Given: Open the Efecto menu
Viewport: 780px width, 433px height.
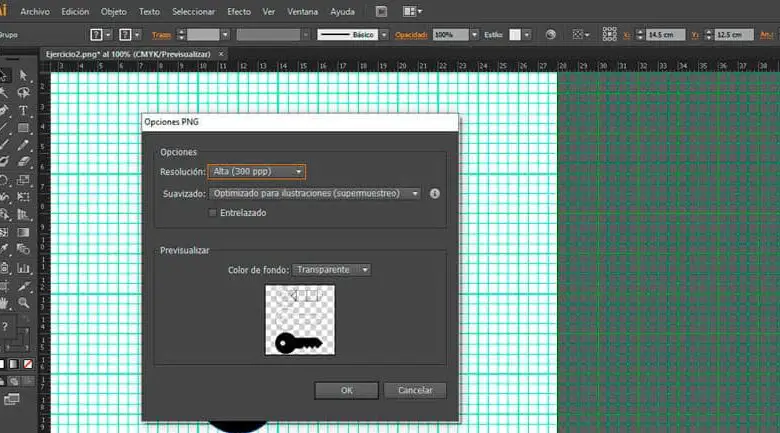Looking at the screenshot, I should pos(239,11).
